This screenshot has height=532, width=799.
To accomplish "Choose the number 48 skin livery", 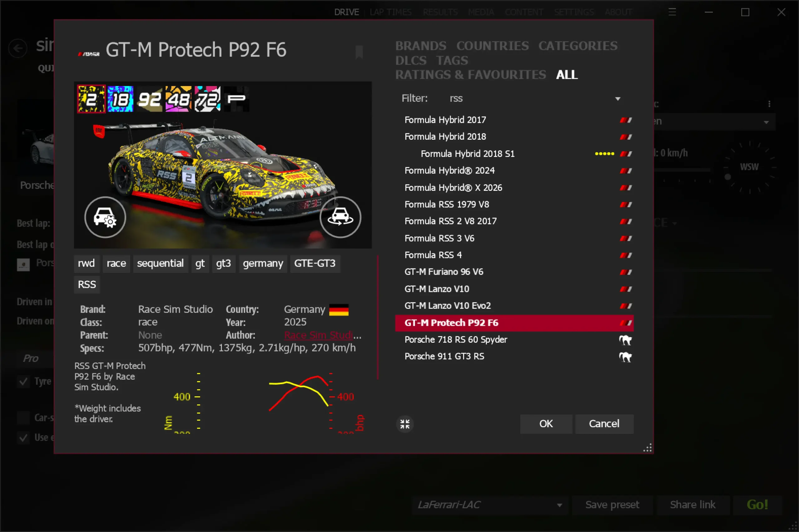I will 178,99.
